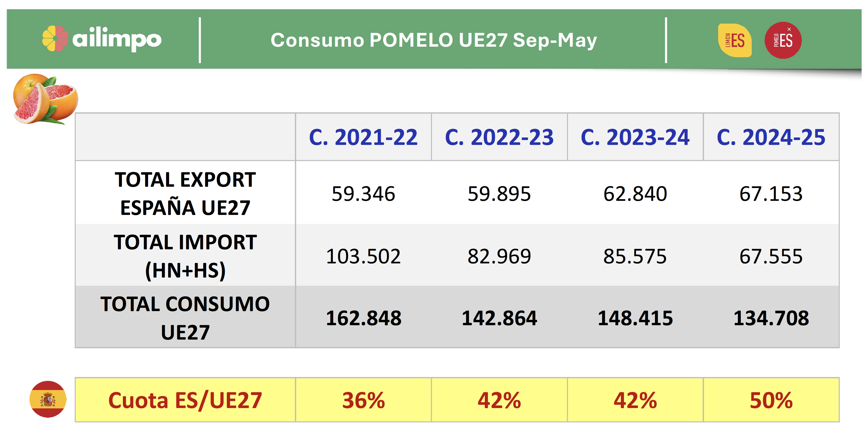Click the TOTAL CONSUMO UE27 row label
868x436 pixels.
(185, 318)
